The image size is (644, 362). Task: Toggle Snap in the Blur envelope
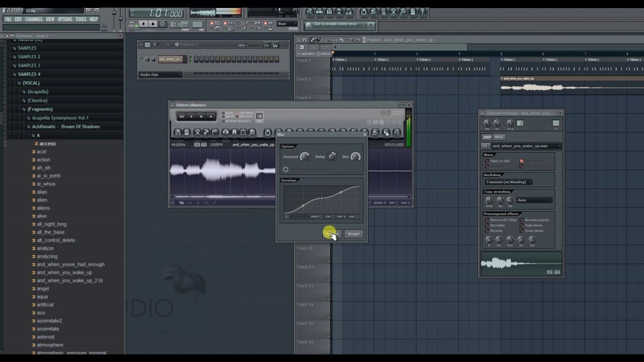(345, 217)
